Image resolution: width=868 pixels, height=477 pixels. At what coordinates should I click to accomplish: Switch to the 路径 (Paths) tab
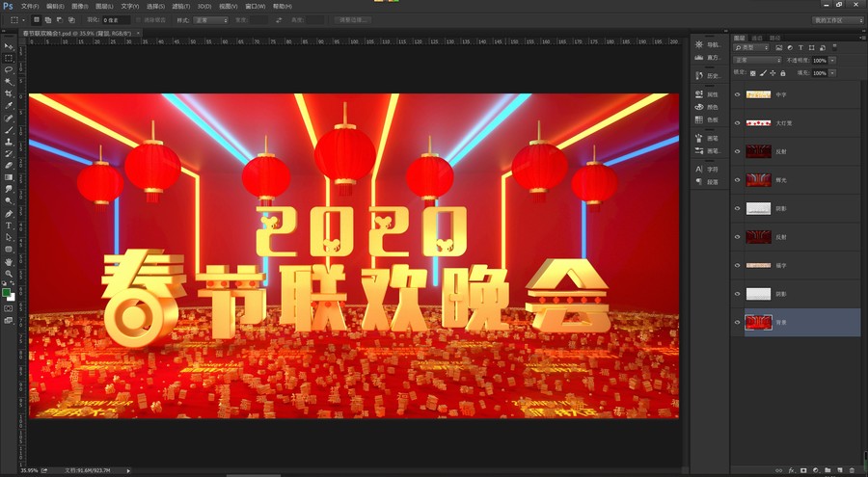(x=775, y=38)
